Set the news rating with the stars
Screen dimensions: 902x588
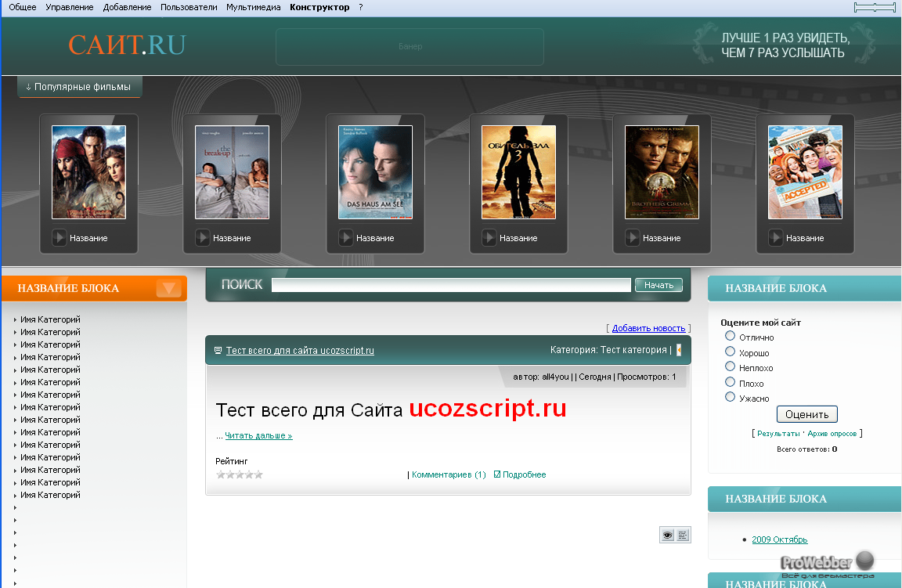coord(240,474)
